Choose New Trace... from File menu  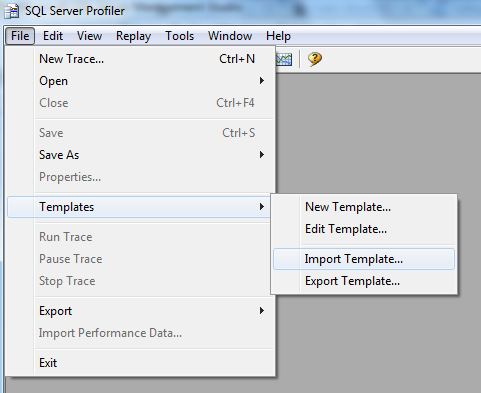coord(140,59)
